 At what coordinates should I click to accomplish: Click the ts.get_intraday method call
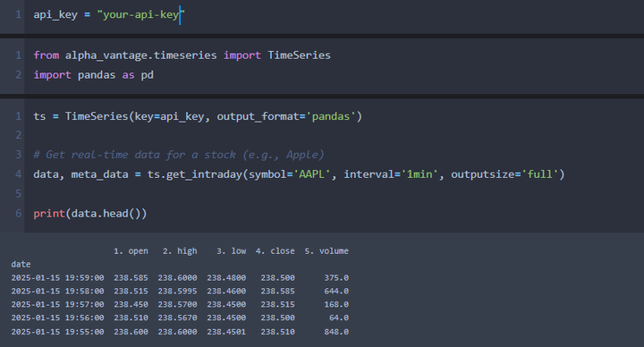click(195, 174)
